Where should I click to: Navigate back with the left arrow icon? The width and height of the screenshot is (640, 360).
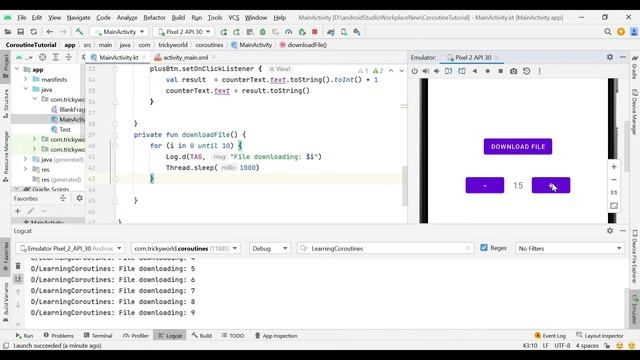click(x=50, y=32)
